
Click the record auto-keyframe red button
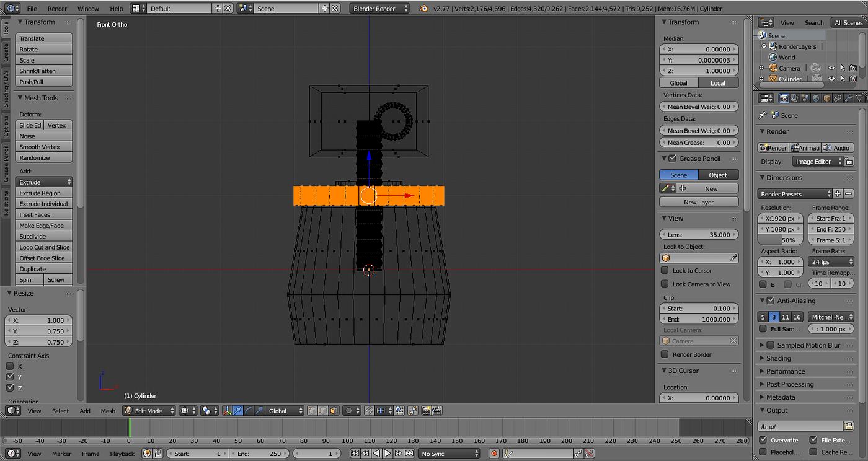coord(494,454)
